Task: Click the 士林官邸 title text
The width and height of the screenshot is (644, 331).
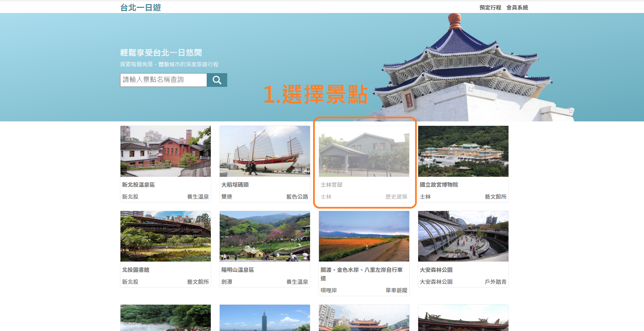Action: click(x=331, y=185)
